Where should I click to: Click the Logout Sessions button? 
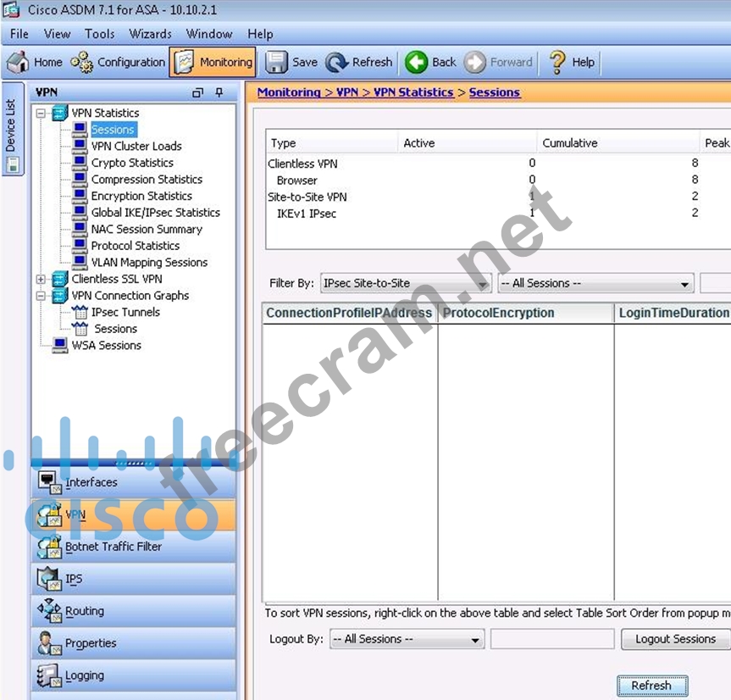click(x=675, y=639)
